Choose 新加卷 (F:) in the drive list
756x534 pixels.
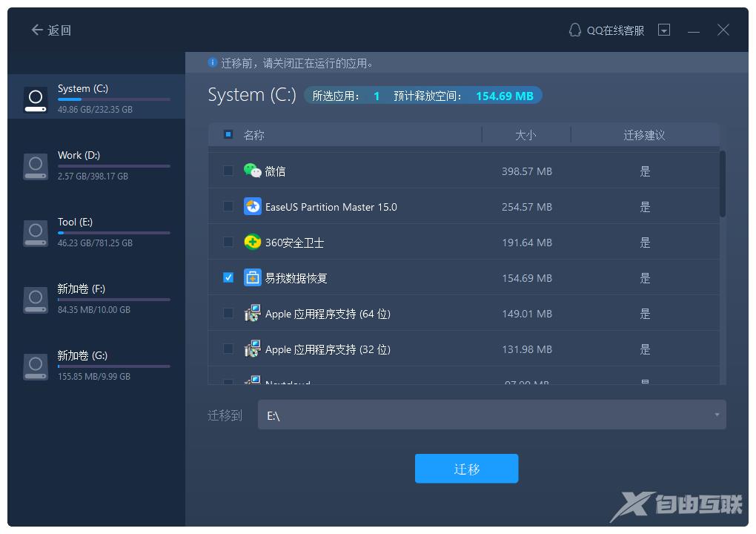tap(96, 299)
